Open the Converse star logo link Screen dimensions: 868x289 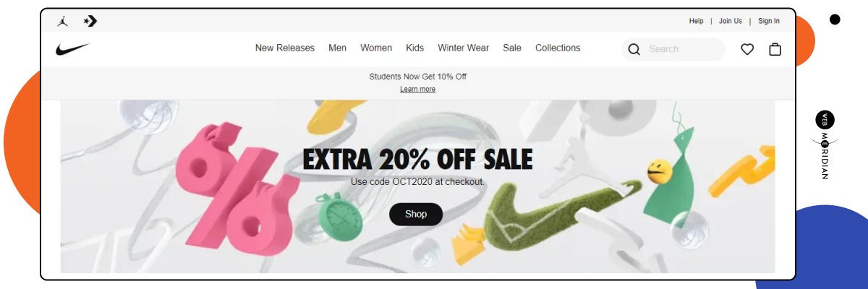pyautogui.click(x=90, y=21)
